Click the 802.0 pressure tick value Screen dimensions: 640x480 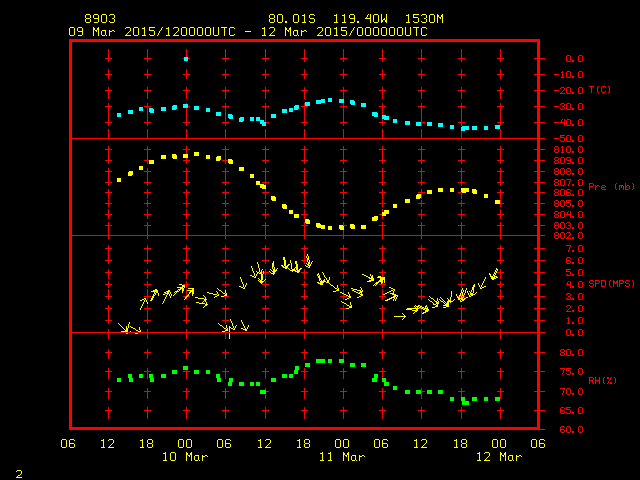coord(569,236)
